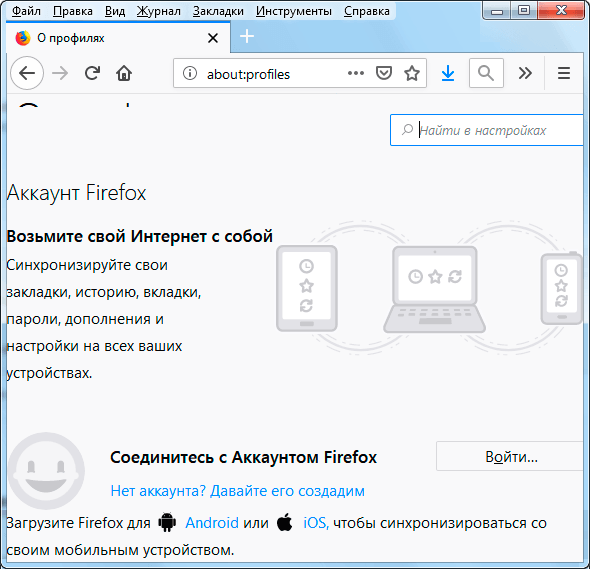
Task: Reload the current page
Action: (x=92, y=73)
